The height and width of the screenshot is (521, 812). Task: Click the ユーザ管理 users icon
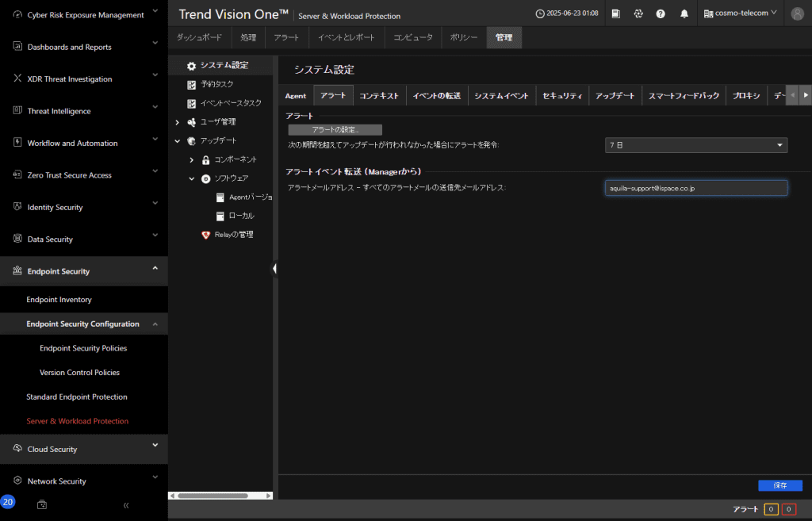coord(192,122)
